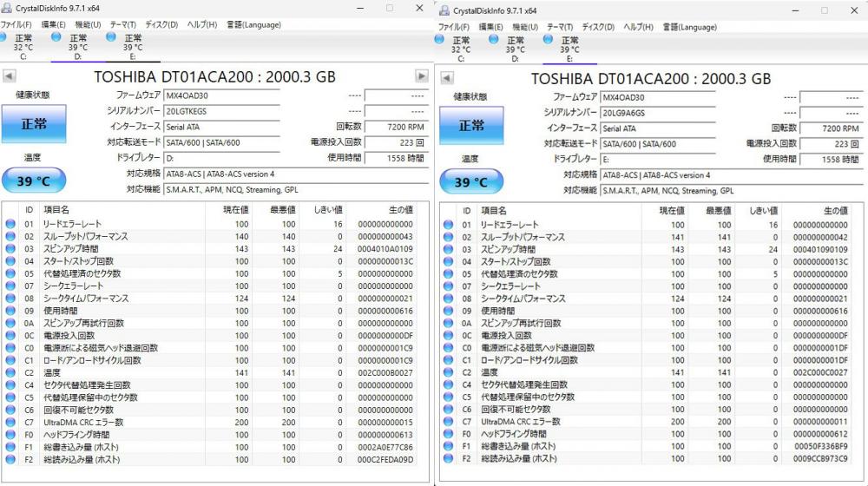This screenshot has width=868, height=486.
Task: Click 7200 RPM rotation field in left window
Action: pos(397,127)
